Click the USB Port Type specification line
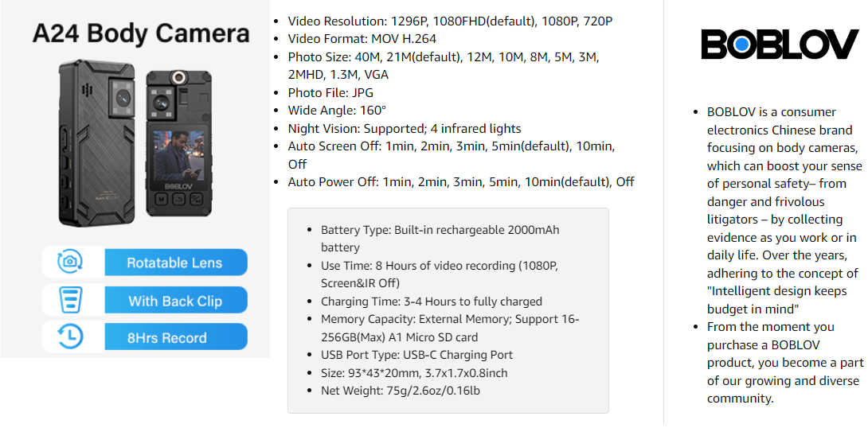 (x=416, y=355)
